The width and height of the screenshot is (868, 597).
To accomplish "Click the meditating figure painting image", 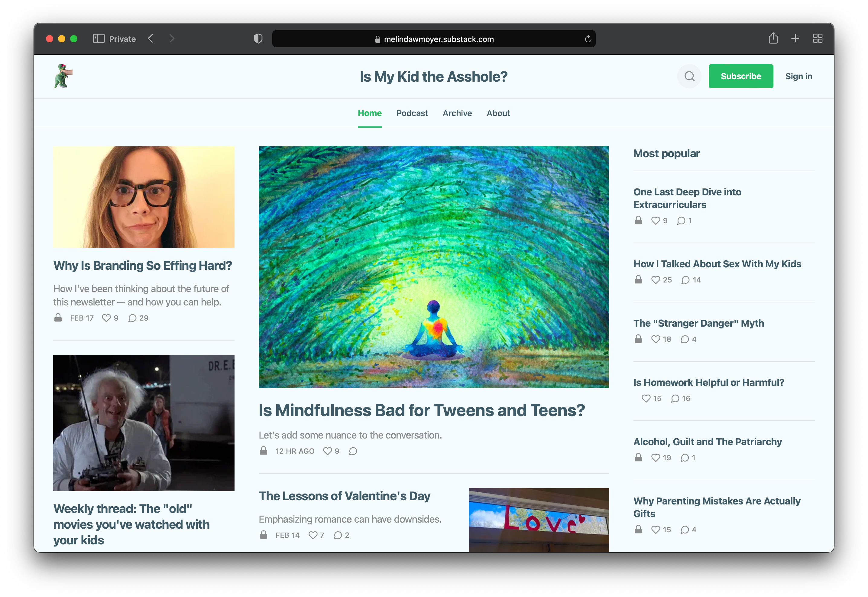I will [x=433, y=267].
